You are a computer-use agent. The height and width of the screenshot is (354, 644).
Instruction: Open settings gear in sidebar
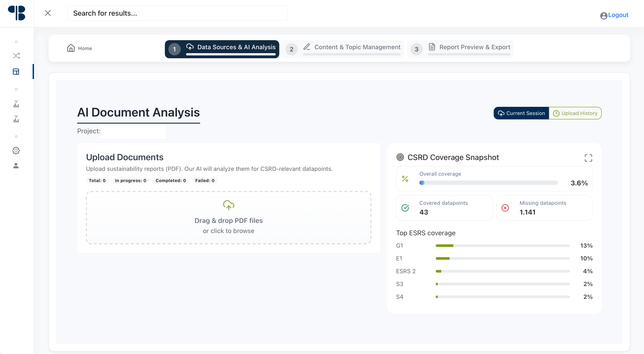[16, 151]
